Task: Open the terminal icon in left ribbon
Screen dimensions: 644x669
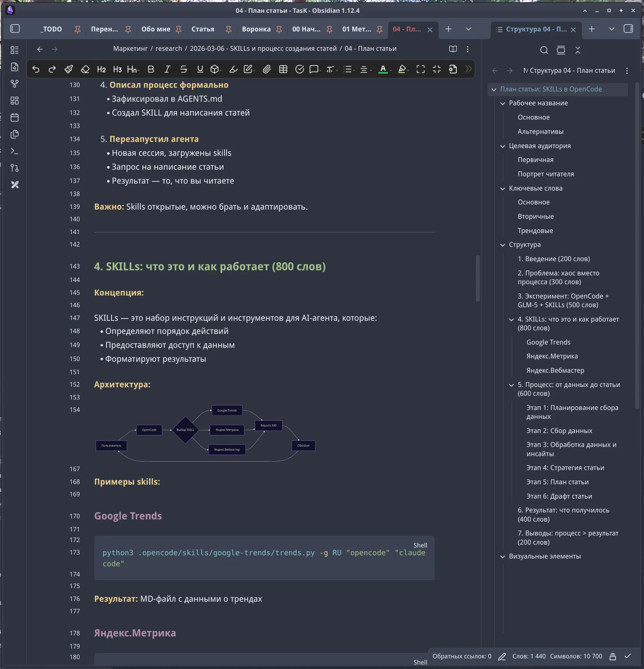Action: click(x=15, y=151)
